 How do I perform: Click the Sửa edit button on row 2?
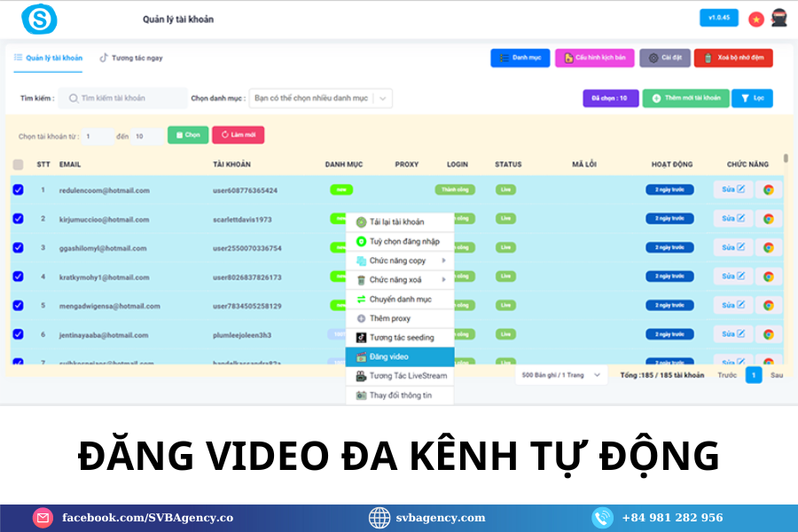pos(733,219)
